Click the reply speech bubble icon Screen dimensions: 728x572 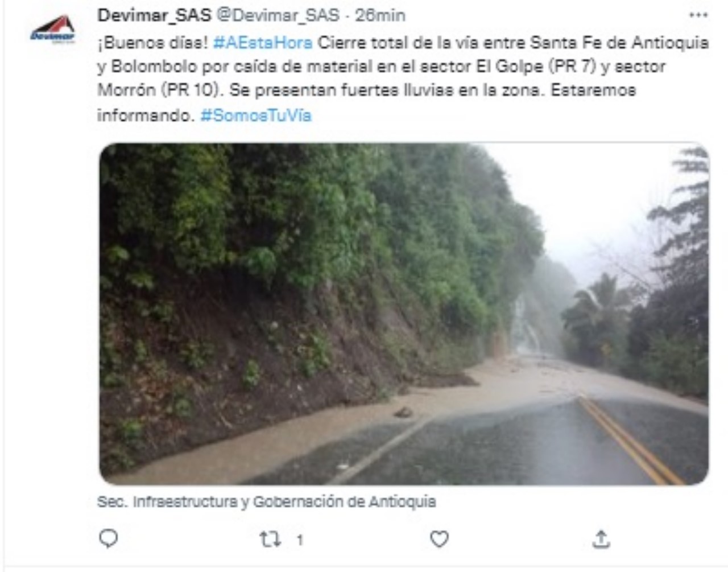coord(109,538)
